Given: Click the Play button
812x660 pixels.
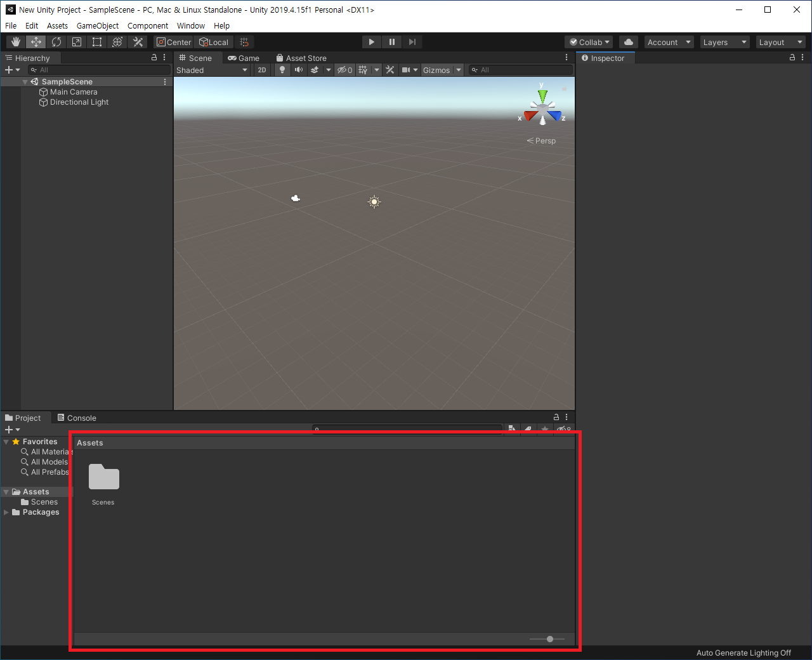Looking at the screenshot, I should pyautogui.click(x=372, y=42).
